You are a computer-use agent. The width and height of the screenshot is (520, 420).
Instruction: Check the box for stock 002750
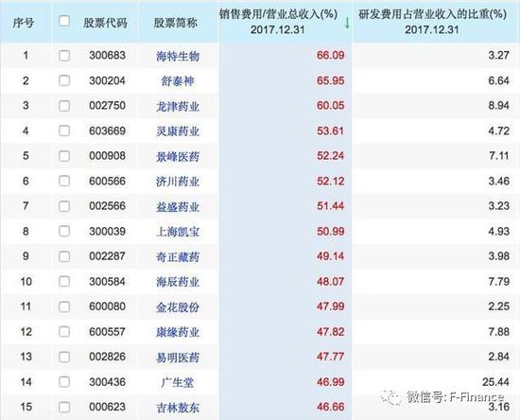pos(64,106)
